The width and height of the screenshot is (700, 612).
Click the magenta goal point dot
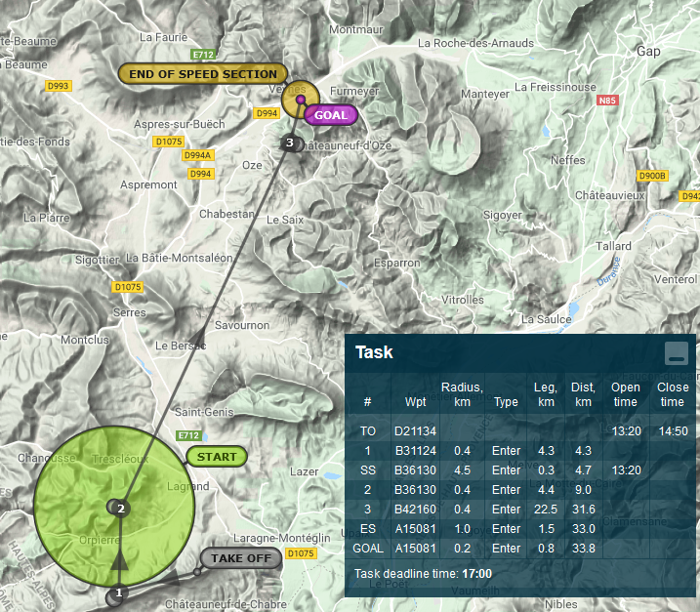[x=301, y=99]
